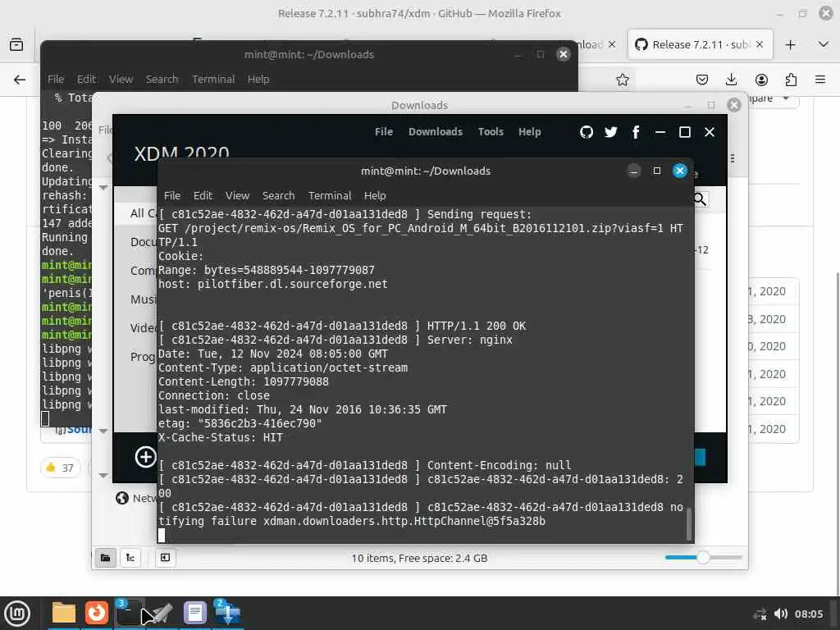Click the 'X-Cache-Status: HIT' terminal line
Screen dimensions: 840x630
click(x=220, y=437)
